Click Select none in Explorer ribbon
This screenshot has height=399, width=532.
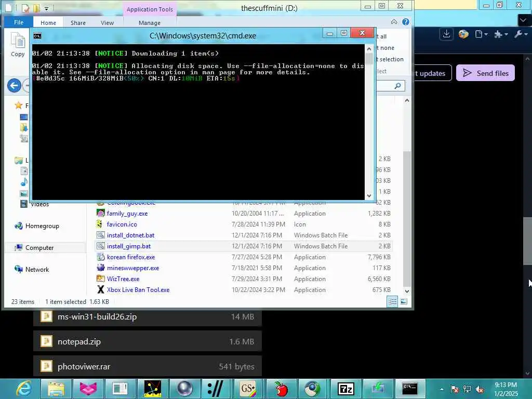tap(386, 48)
